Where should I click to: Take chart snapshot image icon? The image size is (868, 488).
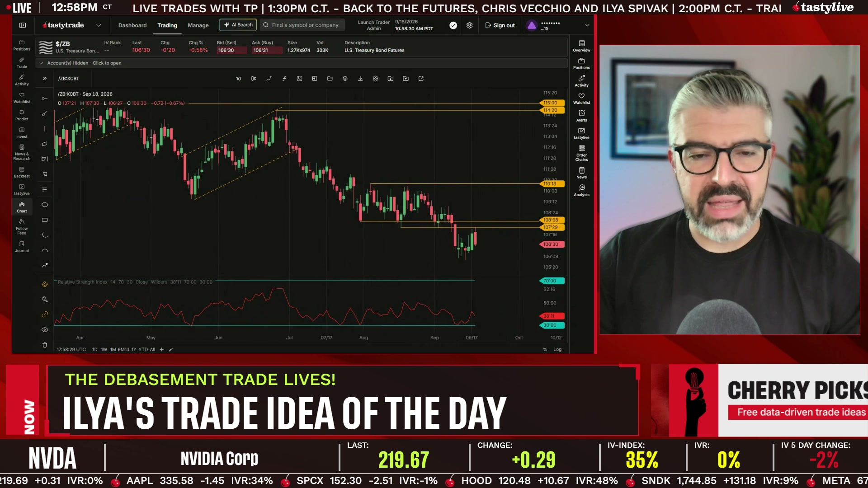point(299,79)
